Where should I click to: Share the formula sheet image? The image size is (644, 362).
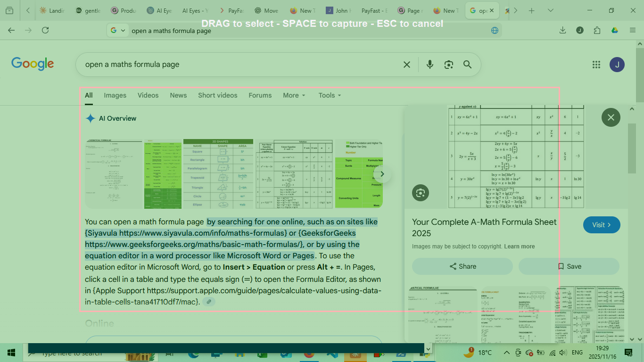(x=462, y=266)
